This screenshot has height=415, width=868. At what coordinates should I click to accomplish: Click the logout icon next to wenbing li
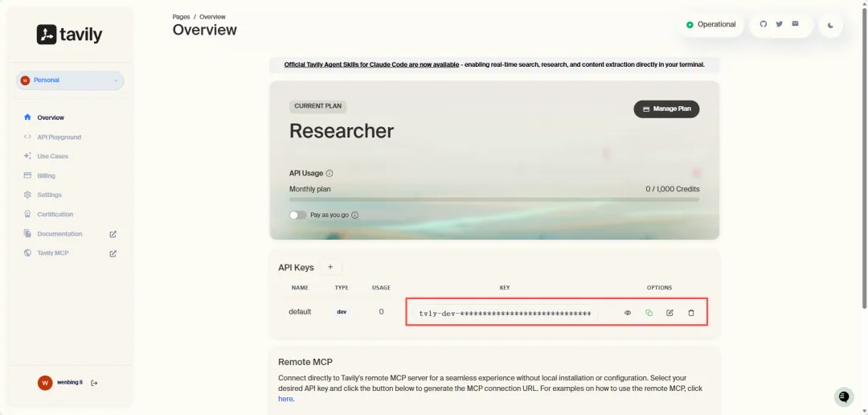[x=94, y=383]
